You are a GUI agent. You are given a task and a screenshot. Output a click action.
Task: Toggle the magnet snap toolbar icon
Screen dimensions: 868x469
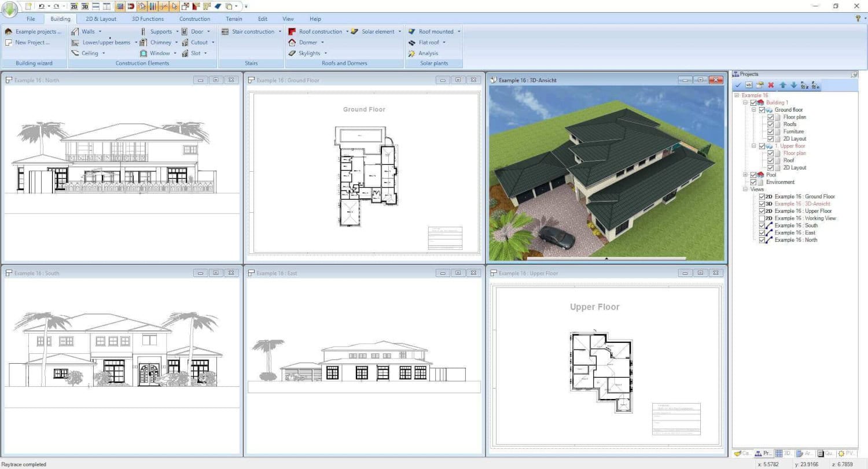click(x=131, y=6)
